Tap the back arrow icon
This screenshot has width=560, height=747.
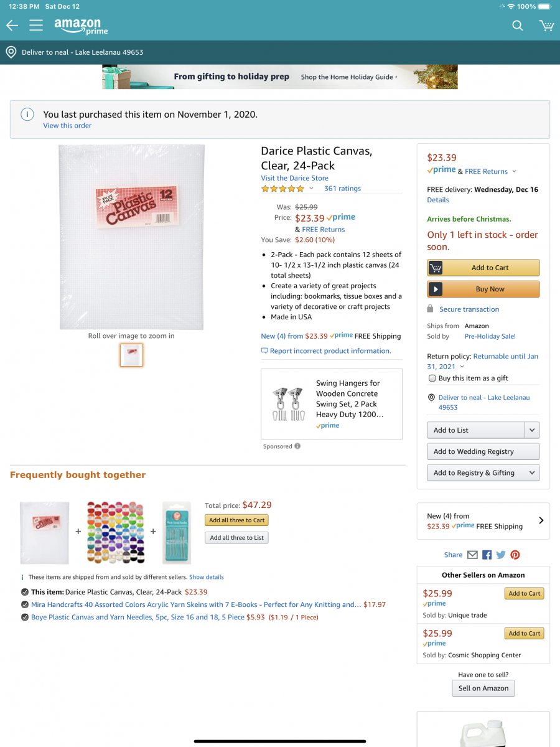click(12, 26)
